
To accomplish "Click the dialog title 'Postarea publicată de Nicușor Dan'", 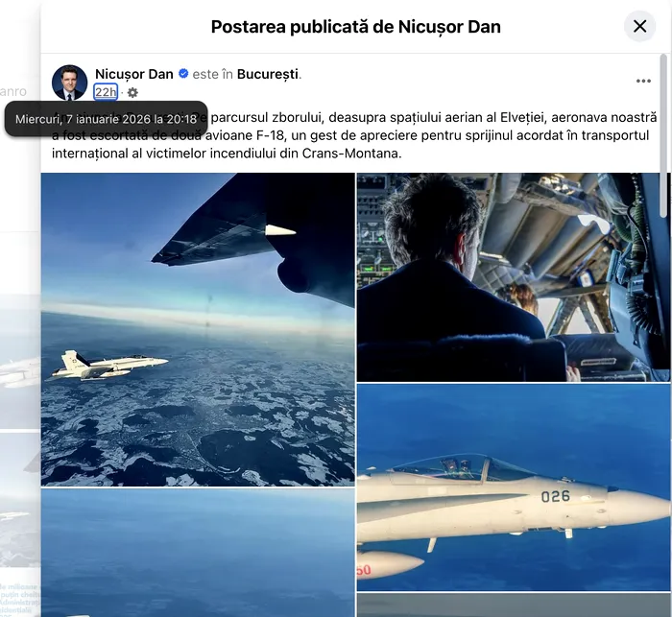I will tap(356, 27).
